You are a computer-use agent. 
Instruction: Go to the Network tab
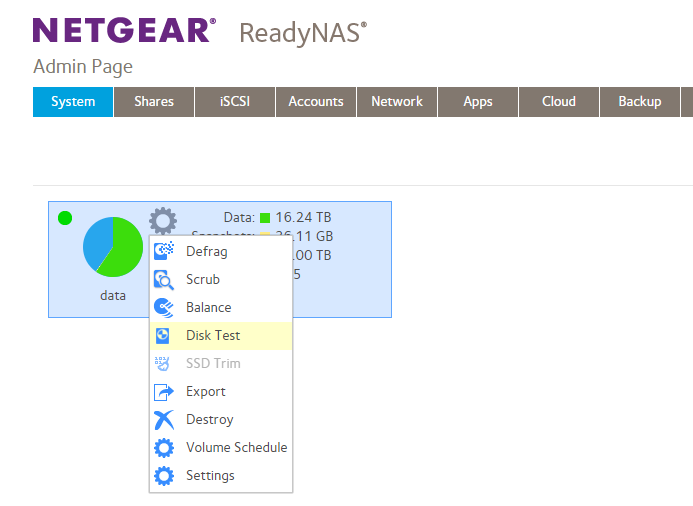[x=397, y=102]
